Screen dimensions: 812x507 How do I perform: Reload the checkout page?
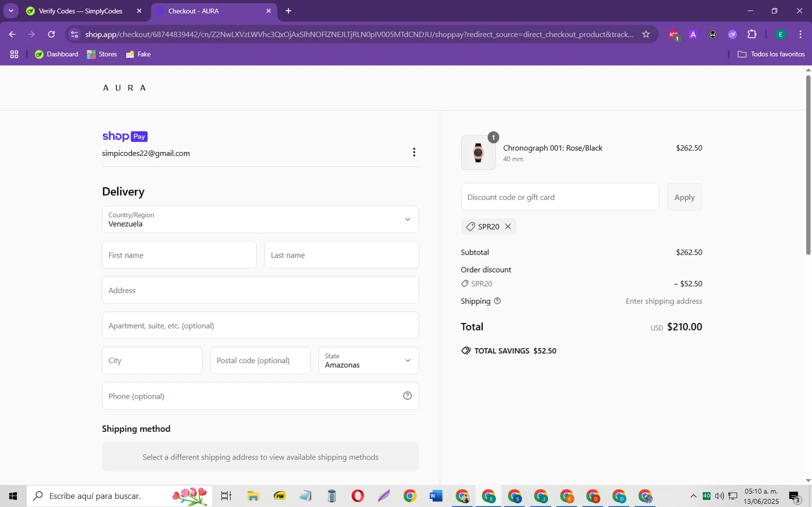pos(51,34)
